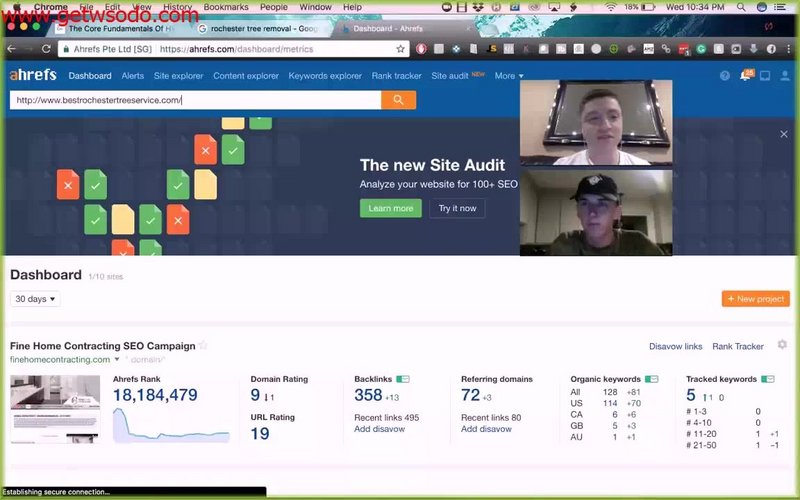Click the red Opera-style extension icon
Viewport: 800px width, 500px height.
[x=421, y=49]
